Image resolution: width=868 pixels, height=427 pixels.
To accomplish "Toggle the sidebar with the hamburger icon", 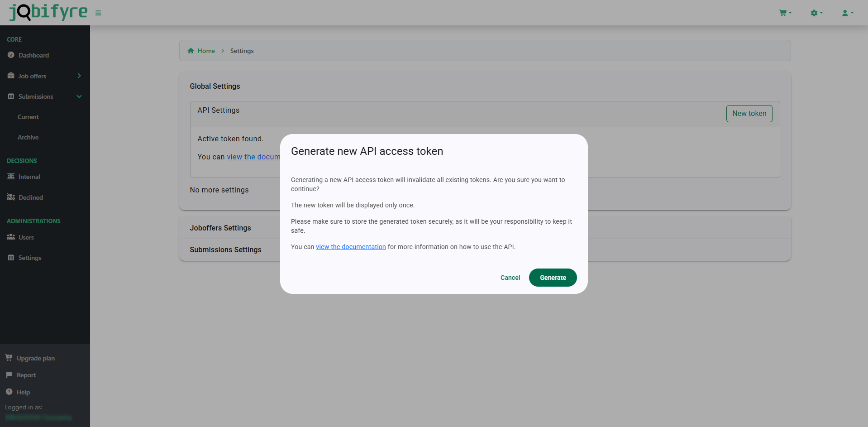I will 98,13.
